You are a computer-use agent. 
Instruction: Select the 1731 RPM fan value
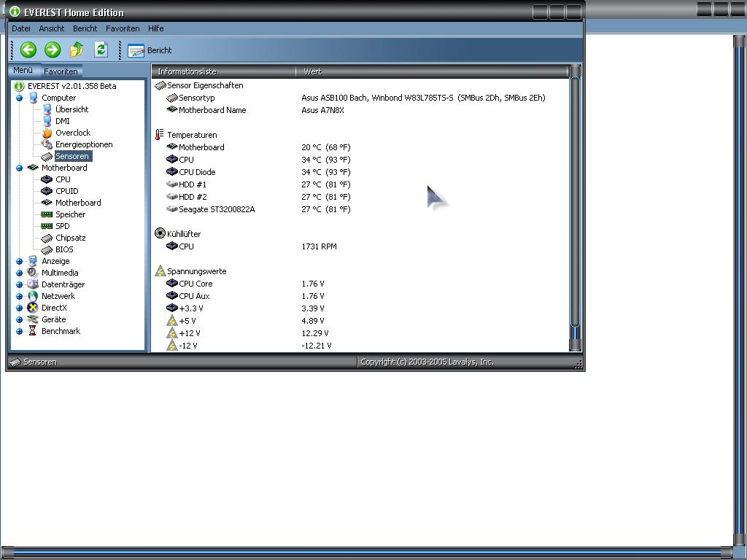click(320, 246)
